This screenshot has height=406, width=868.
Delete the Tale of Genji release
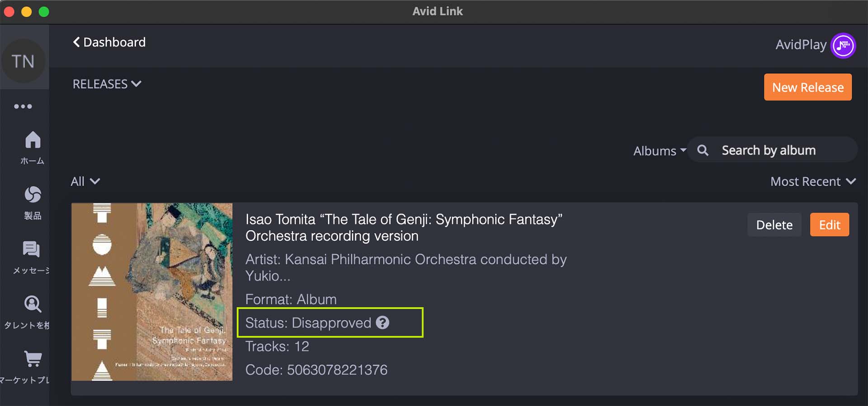coord(774,225)
